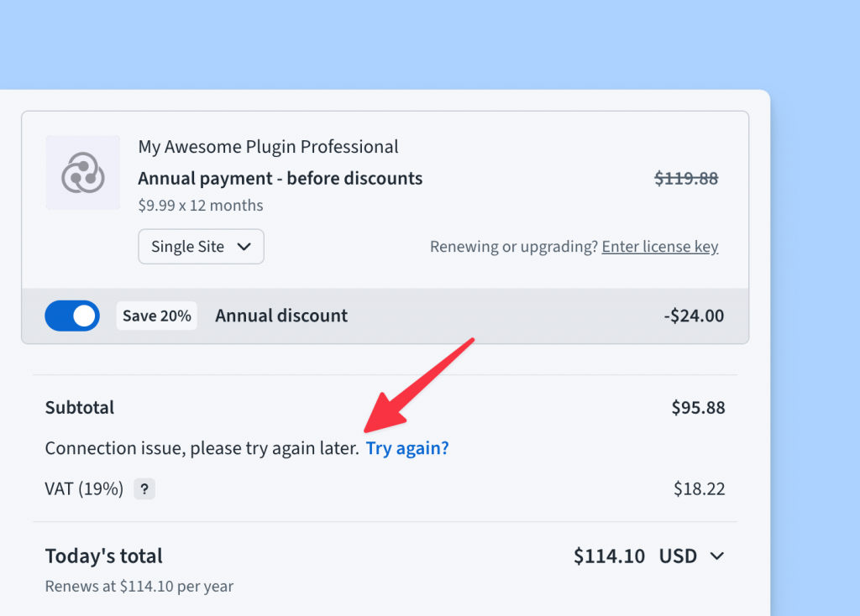The image size is (860, 616).
Task: Click the My Awesome Plugin Professional title
Action: pos(269,146)
